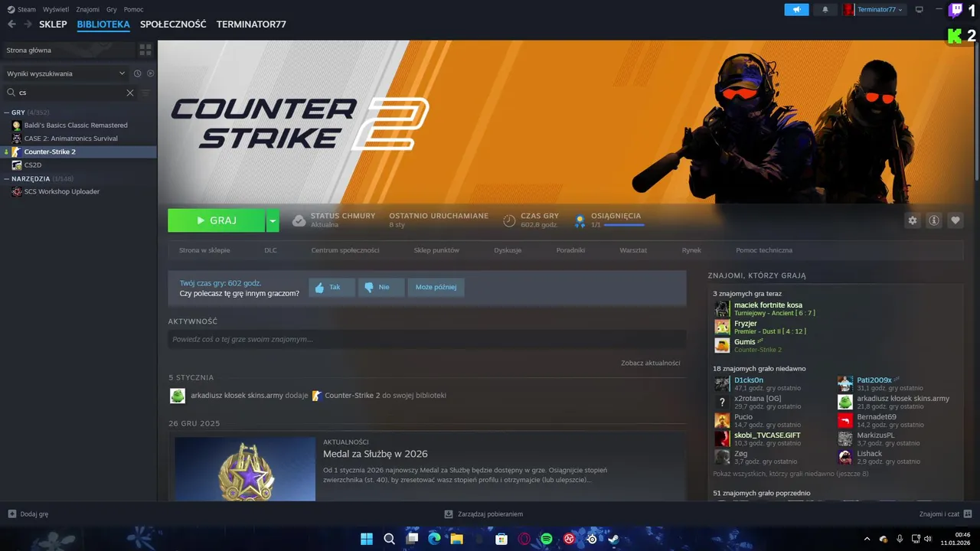This screenshot has height=551, width=980.
Task: Open the Znajomi menu
Action: (x=88, y=9)
